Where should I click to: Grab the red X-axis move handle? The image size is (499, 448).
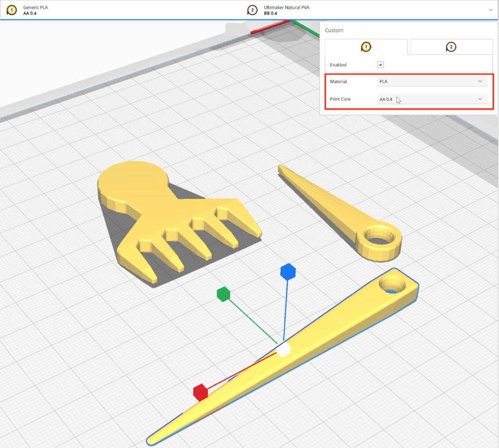point(200,392)
